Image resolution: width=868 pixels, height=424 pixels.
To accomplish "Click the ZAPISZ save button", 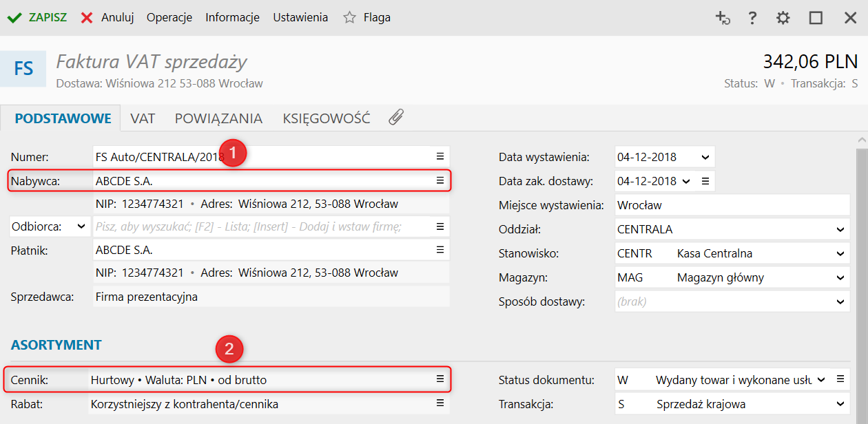I will tap(38, 18).
